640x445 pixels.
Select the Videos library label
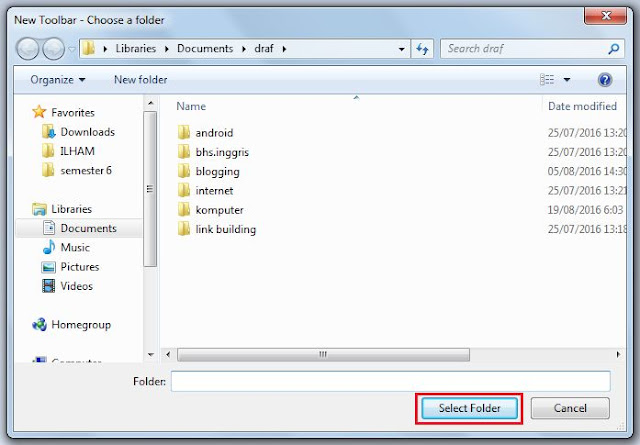click(76, 286)
